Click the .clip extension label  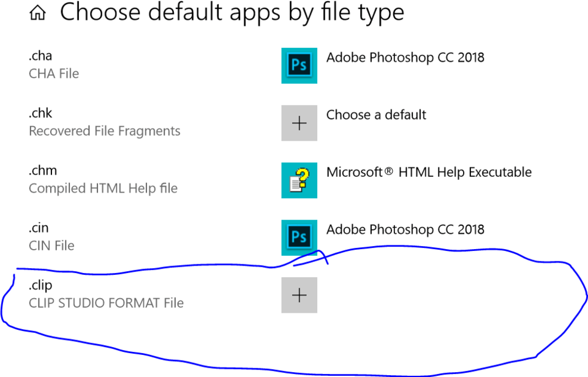40,286
